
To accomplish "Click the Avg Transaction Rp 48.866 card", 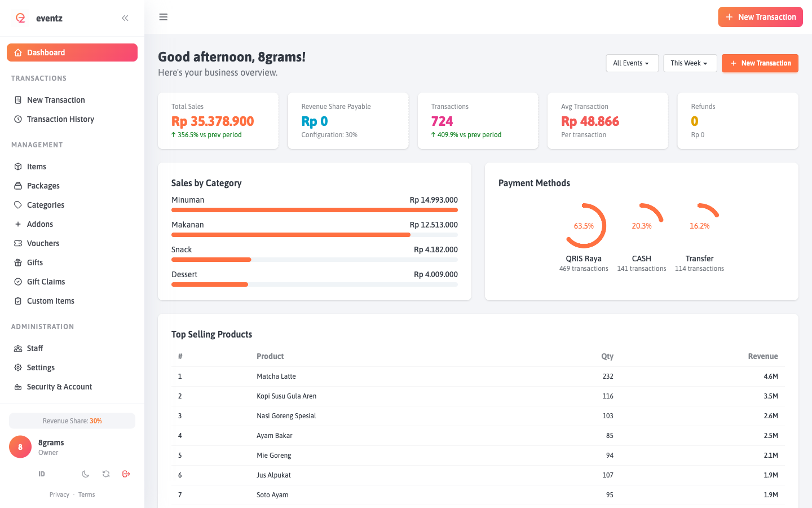I will (x=608, y=121).
